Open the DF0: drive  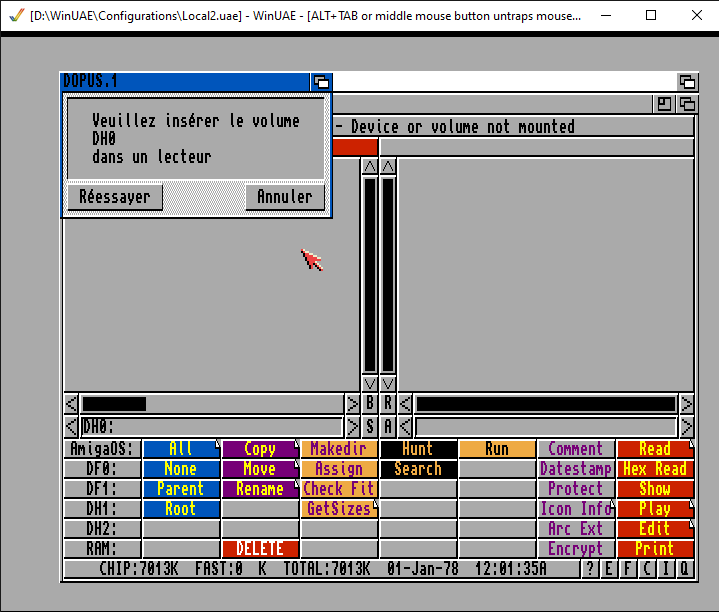tap(102, 469)
